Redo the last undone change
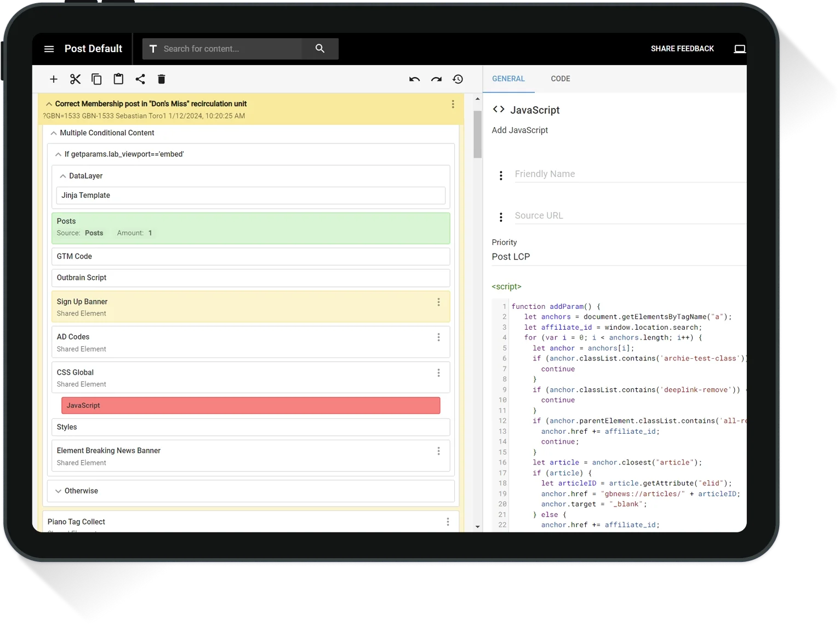Image resolution: width=840 pixels, height=626 pixels. tap(436, 79)
